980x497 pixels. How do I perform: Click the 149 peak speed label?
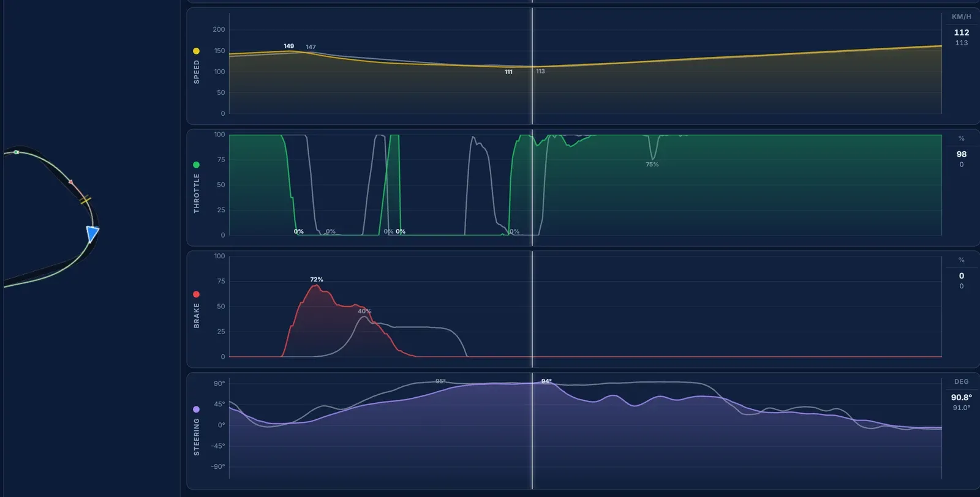click(289, 46)
